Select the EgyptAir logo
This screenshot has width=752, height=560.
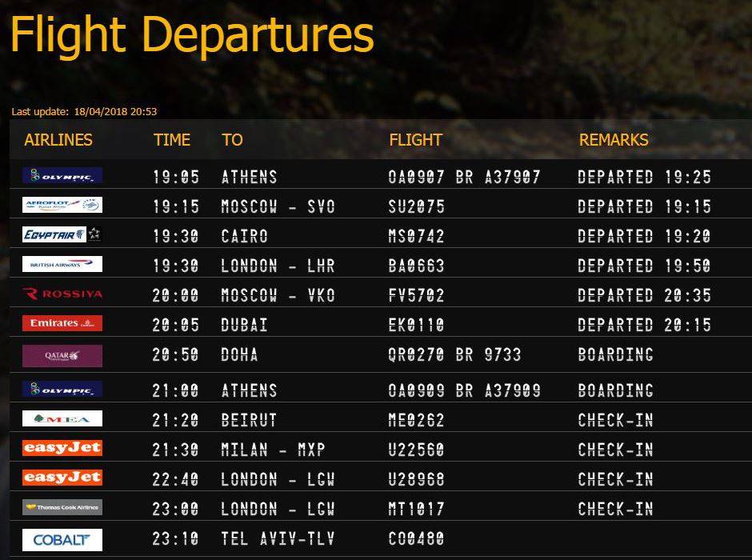[62, 234]
